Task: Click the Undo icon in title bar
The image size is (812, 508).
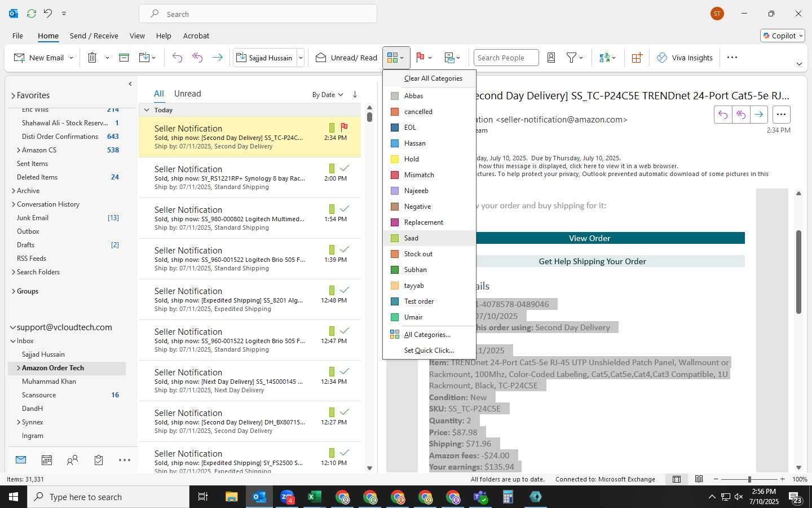Action: (x=48, y=13)
